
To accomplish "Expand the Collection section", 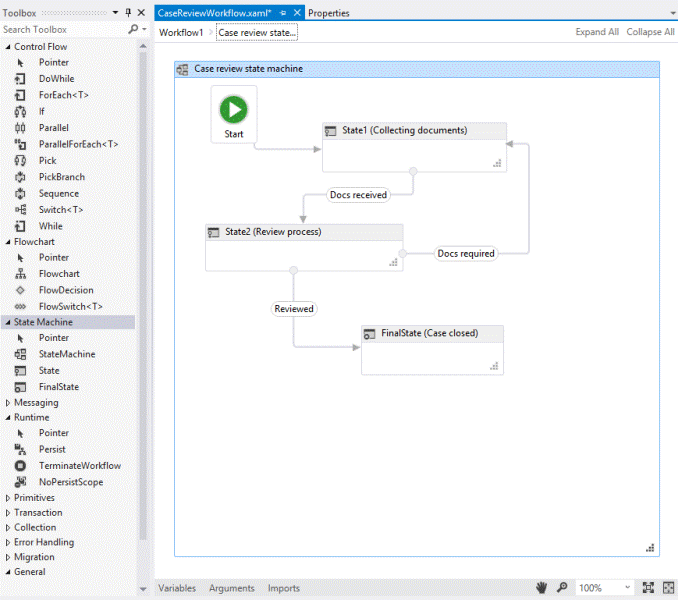I will 8,528.
